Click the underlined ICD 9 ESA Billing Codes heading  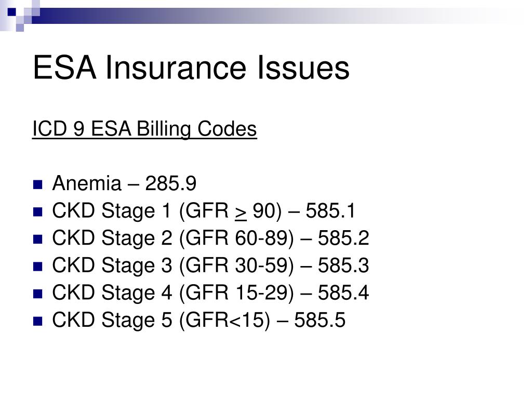tap(144, 129)
